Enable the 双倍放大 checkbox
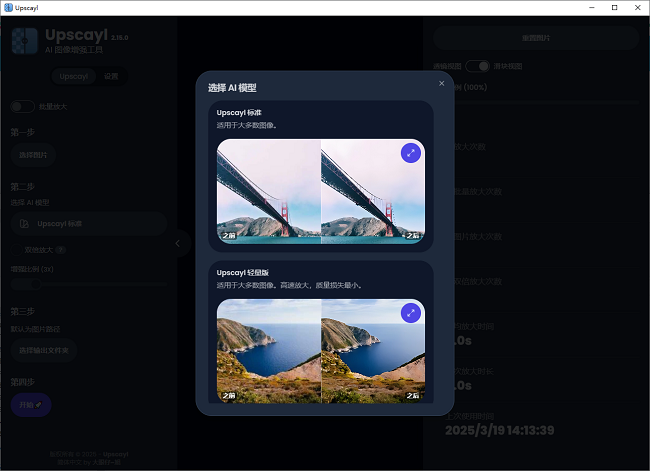 16,250
